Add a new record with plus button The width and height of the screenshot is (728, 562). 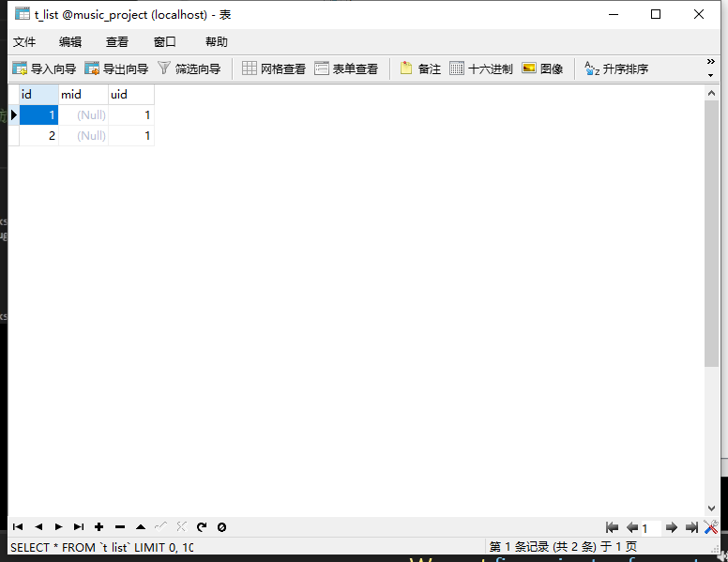(99, 526)
